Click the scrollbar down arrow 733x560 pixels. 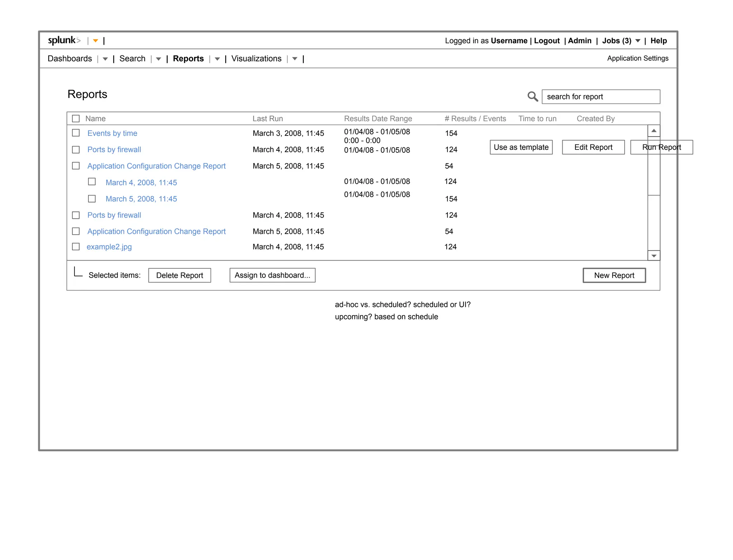click(654, 256)
